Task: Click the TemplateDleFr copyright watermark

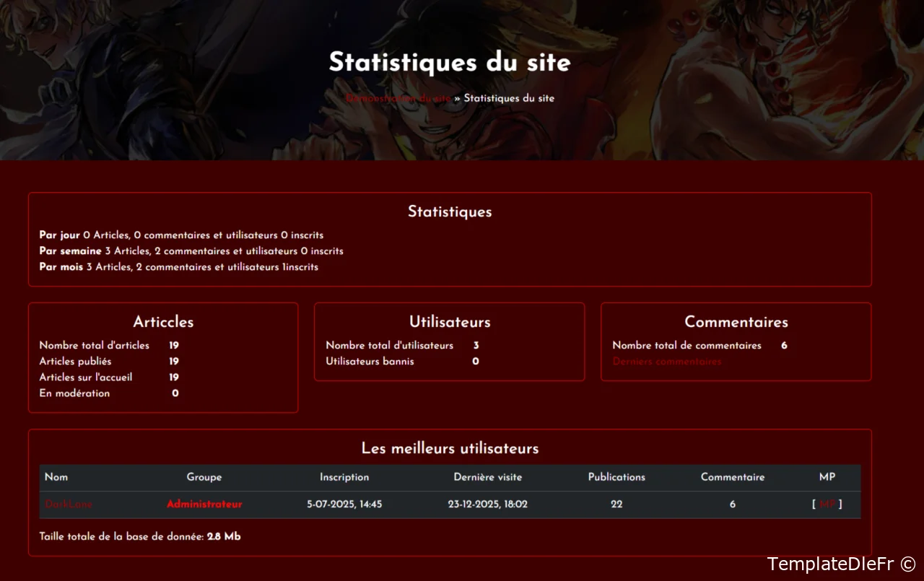Action: pos(841,564)
